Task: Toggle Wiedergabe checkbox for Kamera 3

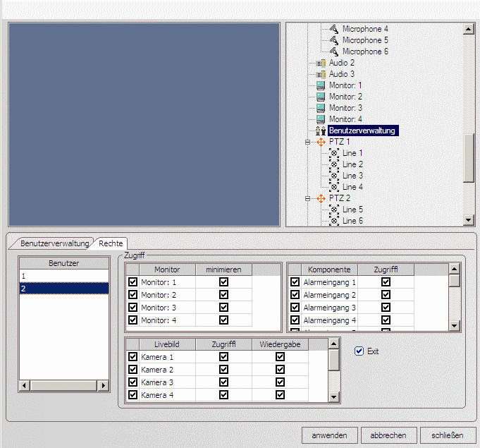Action: coord(280,382)
